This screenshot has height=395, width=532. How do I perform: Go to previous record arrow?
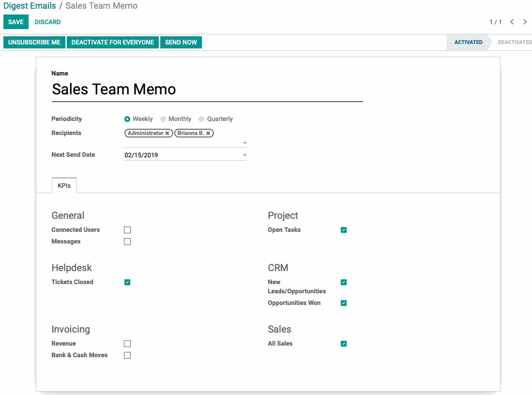pos(512,22)
